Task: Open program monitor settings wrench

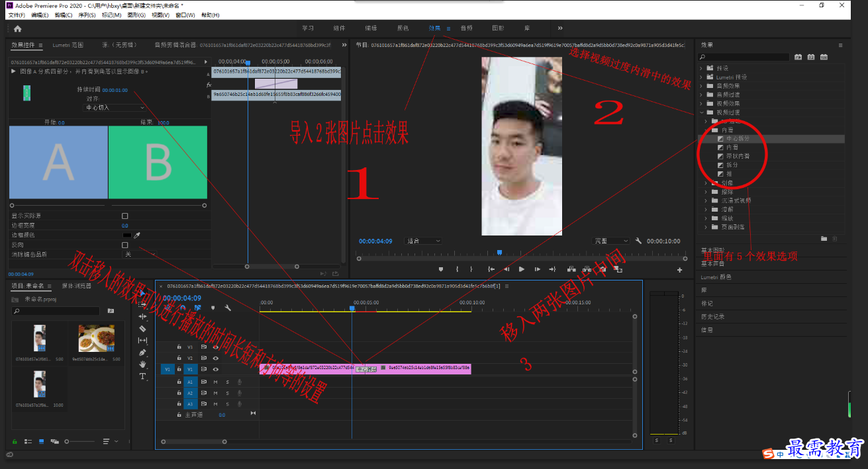Action: click(638, 241)
